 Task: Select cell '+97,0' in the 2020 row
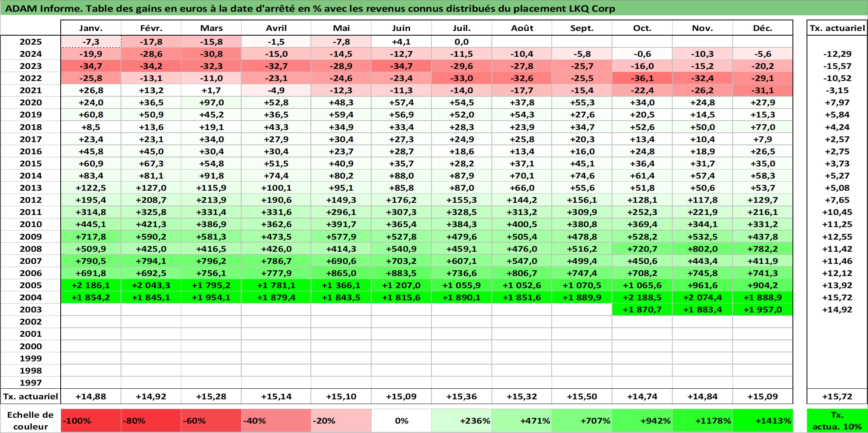click(211, 103)
